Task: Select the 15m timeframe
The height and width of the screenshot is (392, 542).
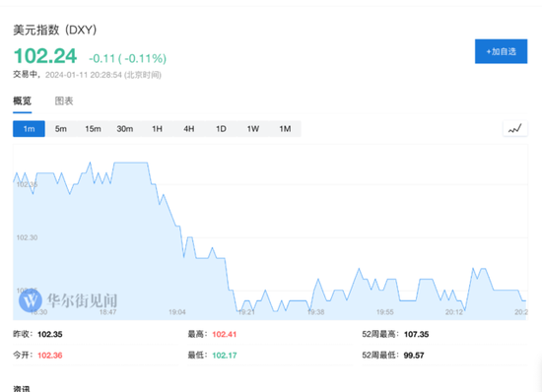Action: pyautogui.click(x=93, y=129)
